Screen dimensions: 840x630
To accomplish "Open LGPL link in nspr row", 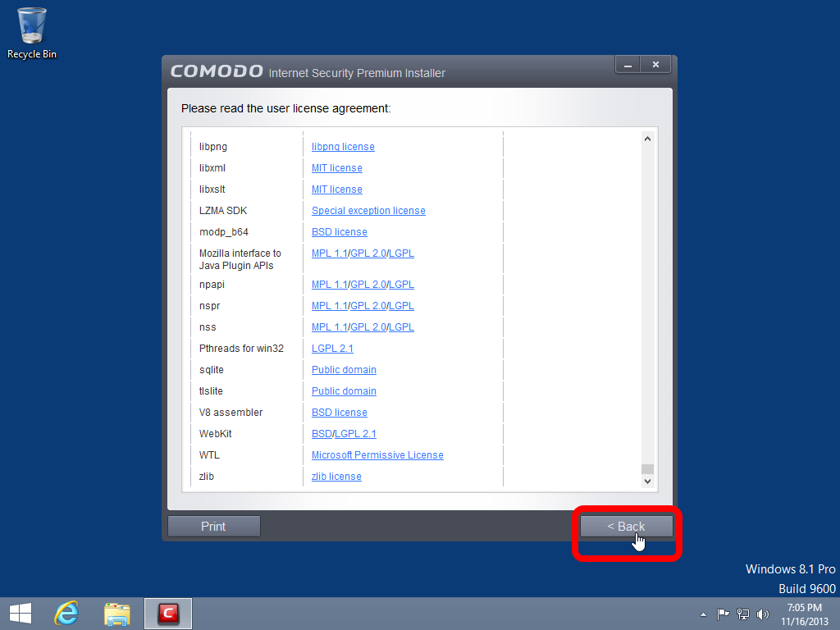I will tap(401, 306).
